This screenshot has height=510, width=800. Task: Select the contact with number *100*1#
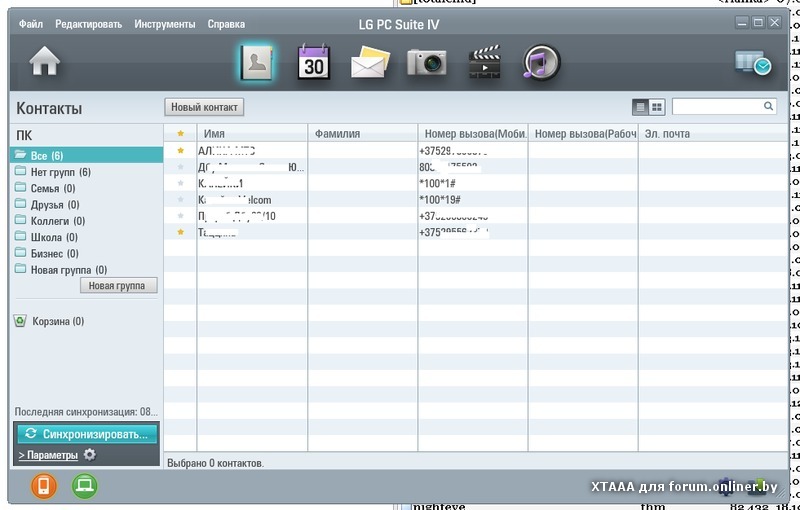tap(476, 183)
